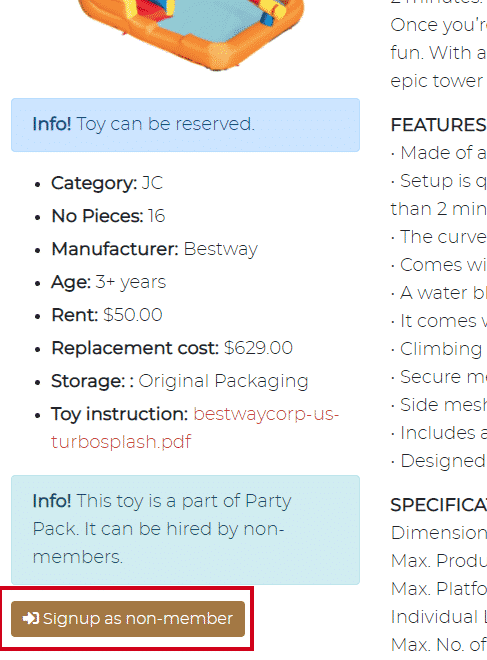Screen dimensions: 487x660
Task: Select the Rent: $50.00 entry
Action: (107, 315)
